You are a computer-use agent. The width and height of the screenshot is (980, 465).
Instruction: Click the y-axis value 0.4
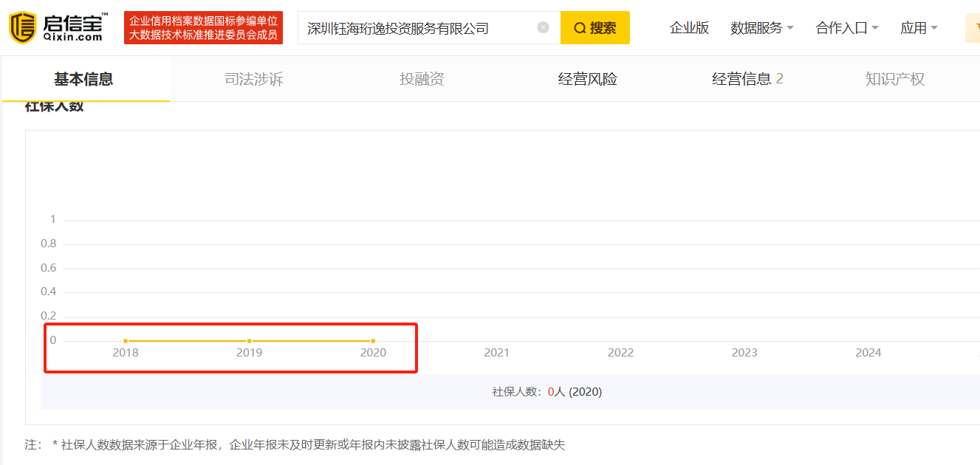(49, 292)
